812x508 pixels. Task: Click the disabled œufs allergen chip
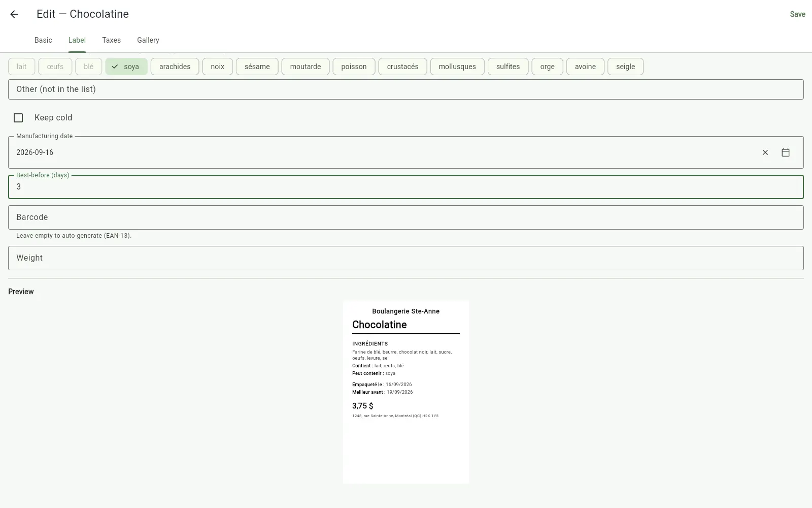coord(55,67)
